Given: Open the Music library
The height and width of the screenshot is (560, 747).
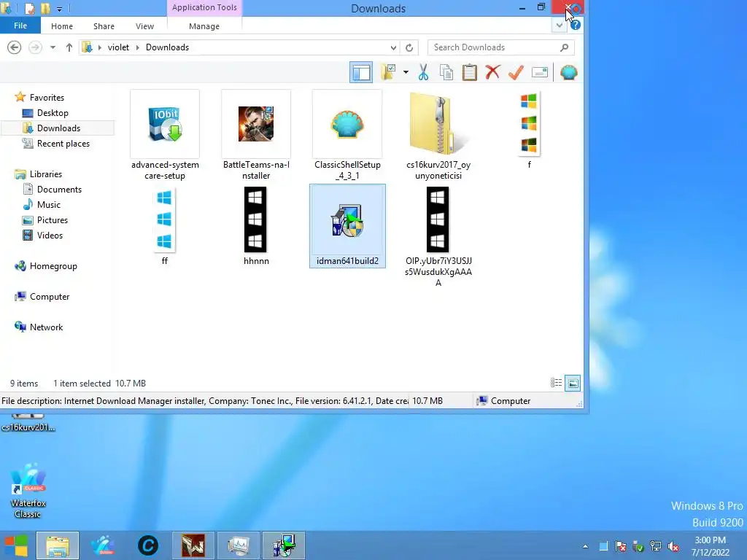Looking at the screenshot, I should click(x=49, y=205).
